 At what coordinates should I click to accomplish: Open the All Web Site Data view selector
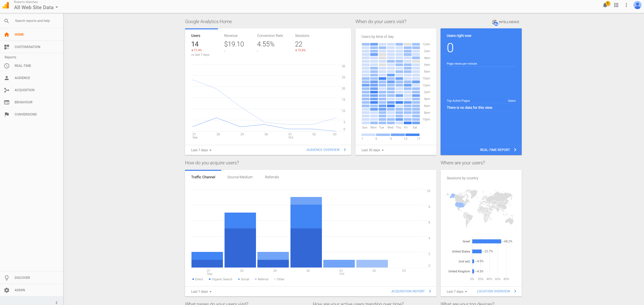click(x=36, y=7)
